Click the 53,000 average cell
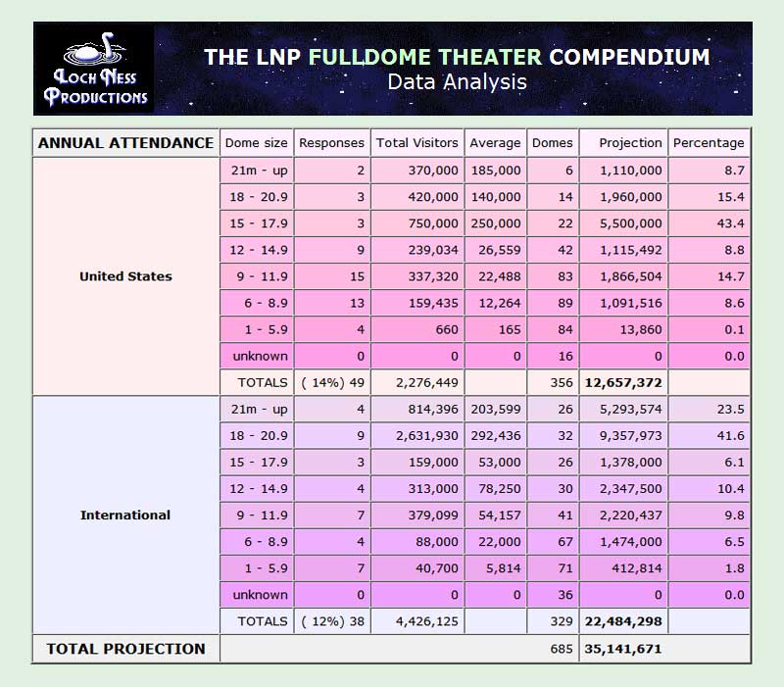The height and width of the screenshot is (687, 784). (496, 462)
